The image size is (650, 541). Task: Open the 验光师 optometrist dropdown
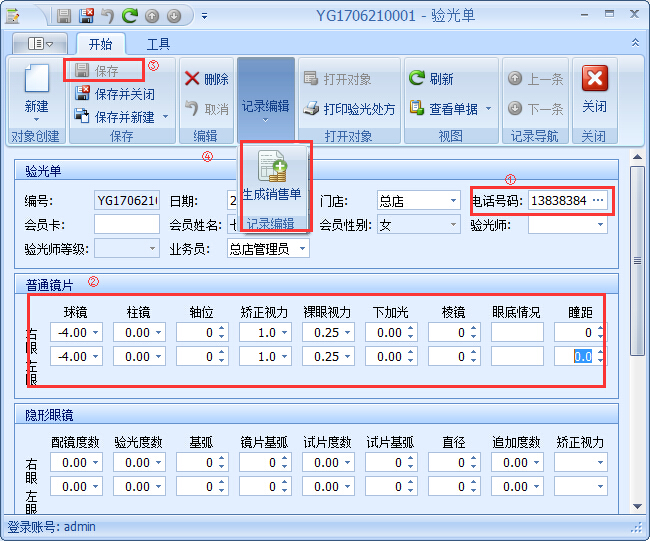click(600, 225)
